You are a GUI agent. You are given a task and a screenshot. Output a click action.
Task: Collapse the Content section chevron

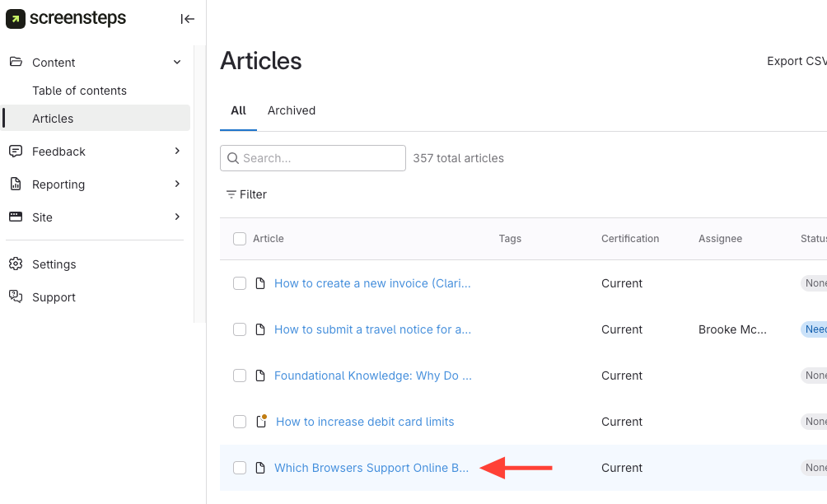point(177,63)
